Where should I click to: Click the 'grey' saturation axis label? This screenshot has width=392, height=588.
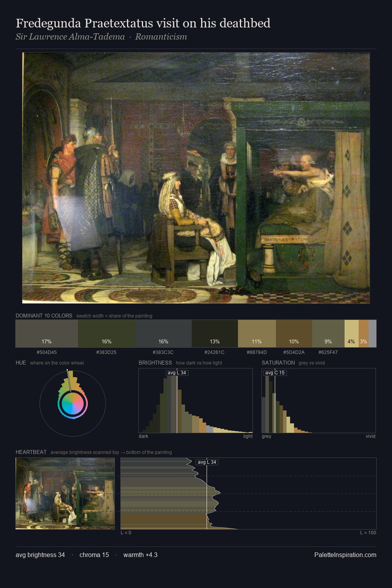click(x=267, y=436)
